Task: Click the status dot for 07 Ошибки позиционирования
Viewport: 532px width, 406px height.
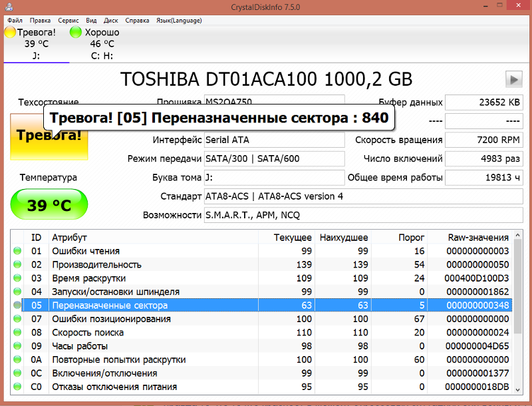Action: pyautogui.click(x=17, y=319)
